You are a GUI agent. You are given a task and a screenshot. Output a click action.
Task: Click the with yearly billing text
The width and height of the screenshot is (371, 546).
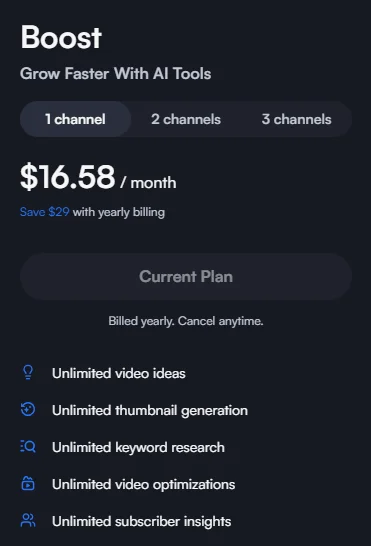click(119, 212)
